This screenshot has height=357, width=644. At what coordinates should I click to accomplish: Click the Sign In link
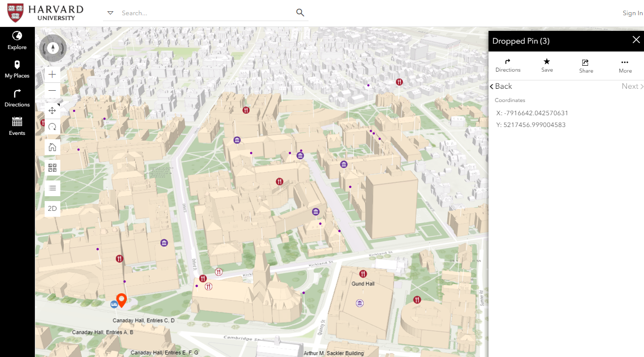pos(632,13)
